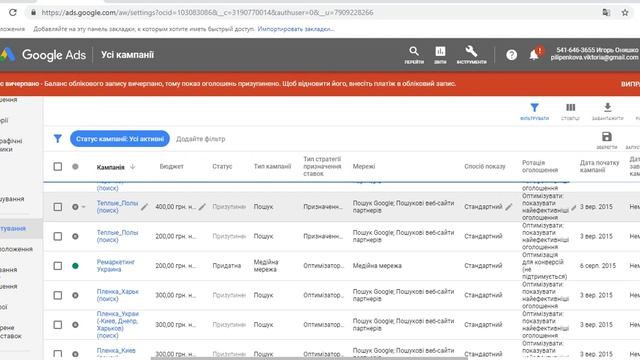Open Усі кампанії page title
The image size is (640, 360).
point(127,55)
